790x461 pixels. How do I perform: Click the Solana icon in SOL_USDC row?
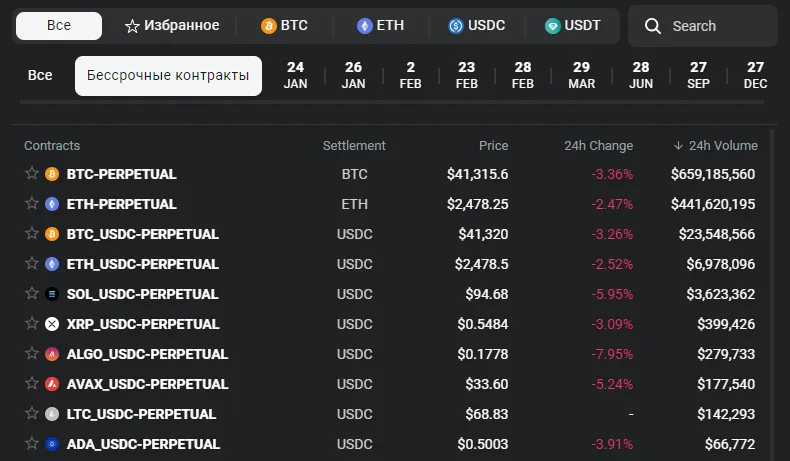point(52,294)
